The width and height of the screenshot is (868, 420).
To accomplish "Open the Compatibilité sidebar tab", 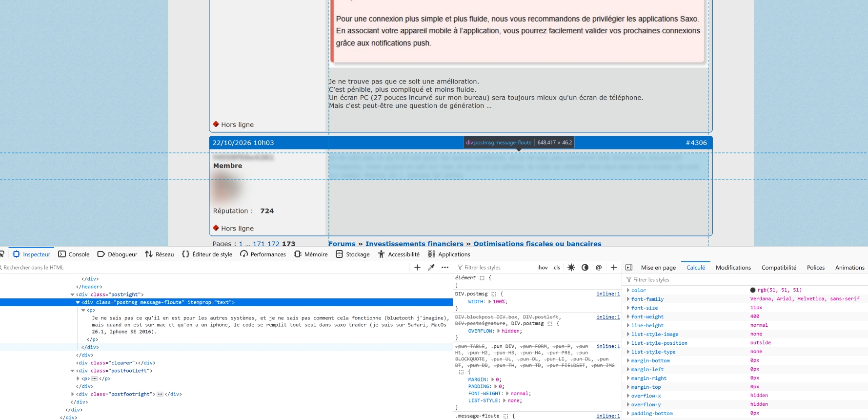I will pos(779,268).
